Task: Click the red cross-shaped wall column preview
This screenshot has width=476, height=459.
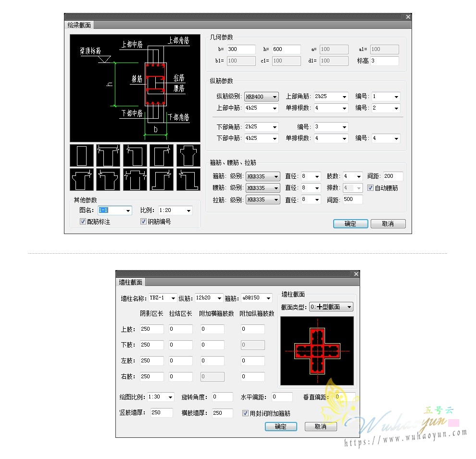Action: point(317,351)
